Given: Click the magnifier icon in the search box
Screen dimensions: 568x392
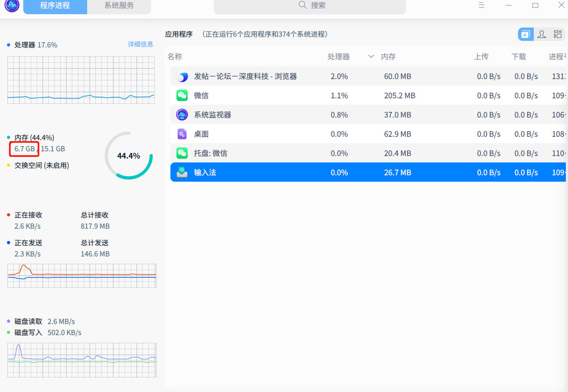Looking at the screenshot, I should click(x=303, y=5).
